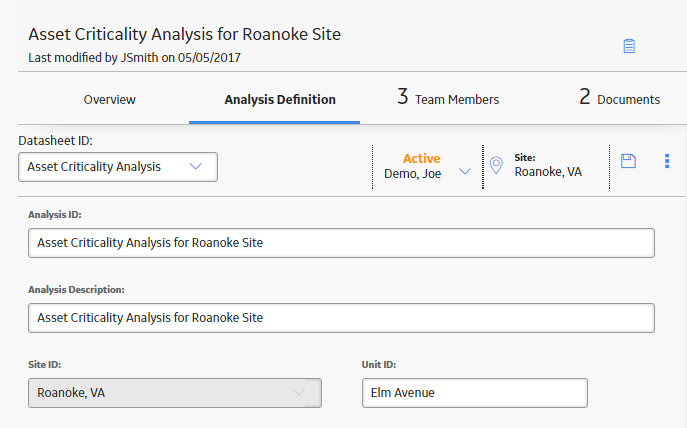Click the Demo, Joe assignee name
This screenshot has height=428, width=687.
click(412, 174)
